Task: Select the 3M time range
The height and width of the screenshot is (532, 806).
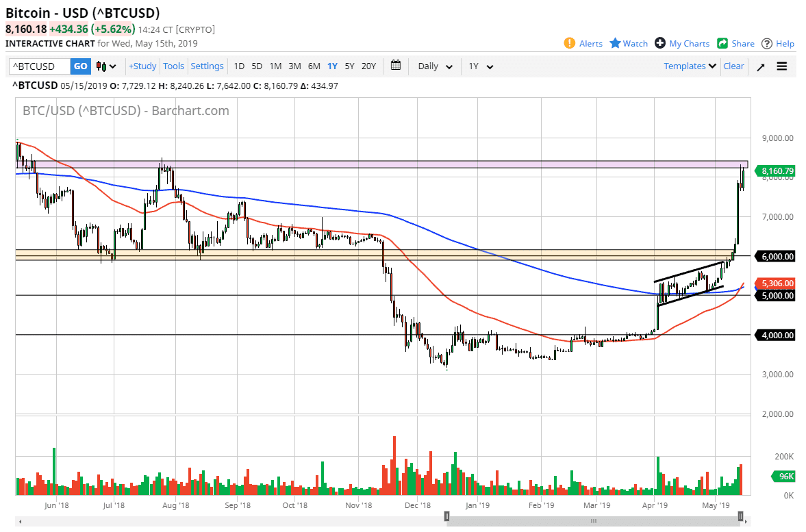Action: pyautogui.click(x=294, y=66)
